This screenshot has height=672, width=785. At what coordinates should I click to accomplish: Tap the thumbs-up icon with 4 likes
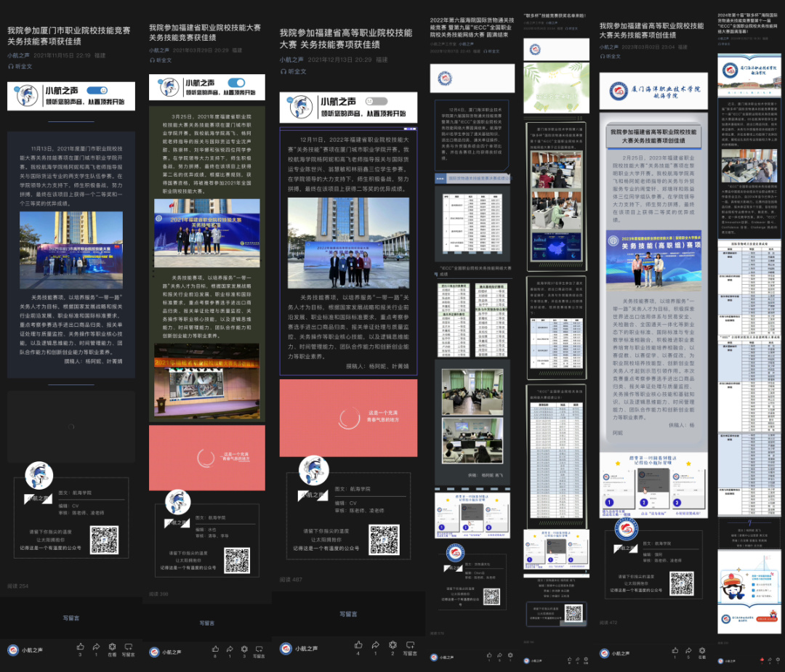click(358, 644)
